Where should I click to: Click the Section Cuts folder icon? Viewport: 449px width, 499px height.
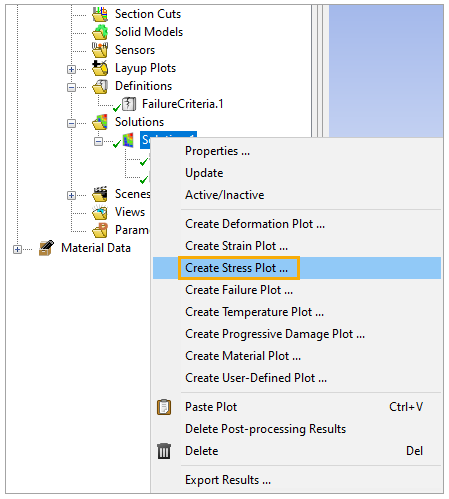(100, 14)
